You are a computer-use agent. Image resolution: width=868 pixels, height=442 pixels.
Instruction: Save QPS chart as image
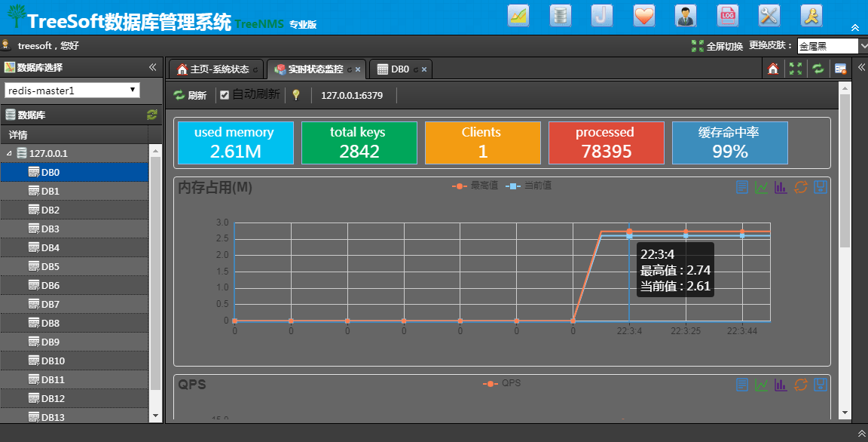click(821, 385)
